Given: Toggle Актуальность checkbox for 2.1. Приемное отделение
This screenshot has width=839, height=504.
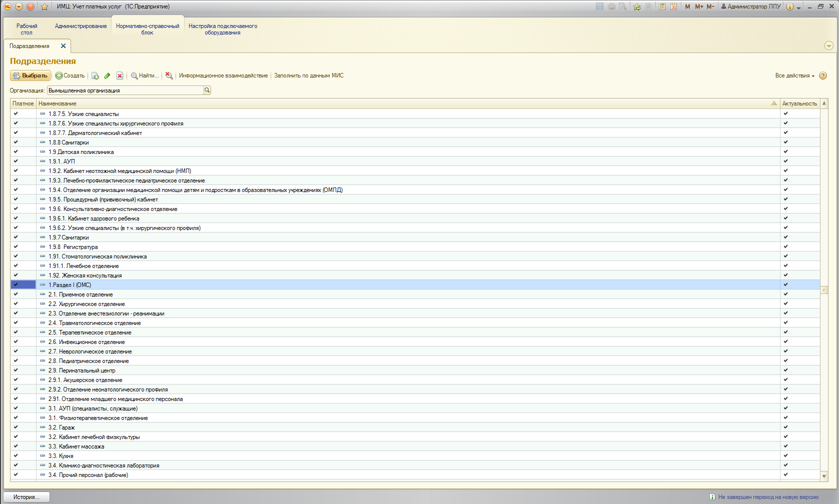Looking at the screenshot, I should click(x=785, y=294).
